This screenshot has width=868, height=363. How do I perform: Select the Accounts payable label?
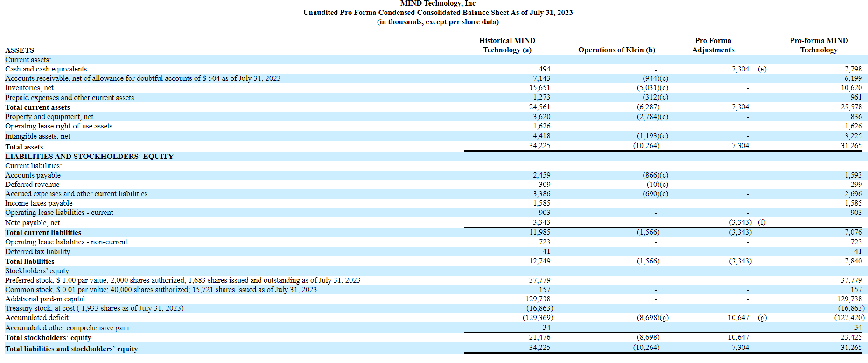pyautogui.click(x=33, y=175)
